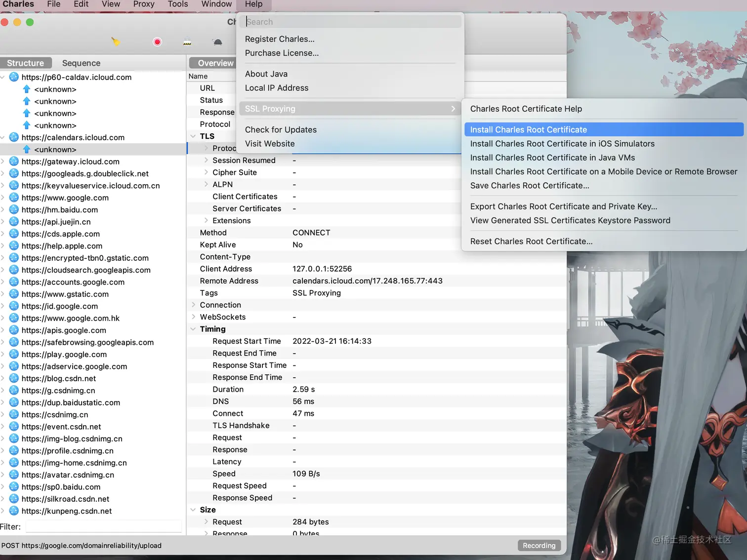Collapse the Size section
The height and width of the screenshot is (560, 747).
pyautogui.click(x=193, y=510)
